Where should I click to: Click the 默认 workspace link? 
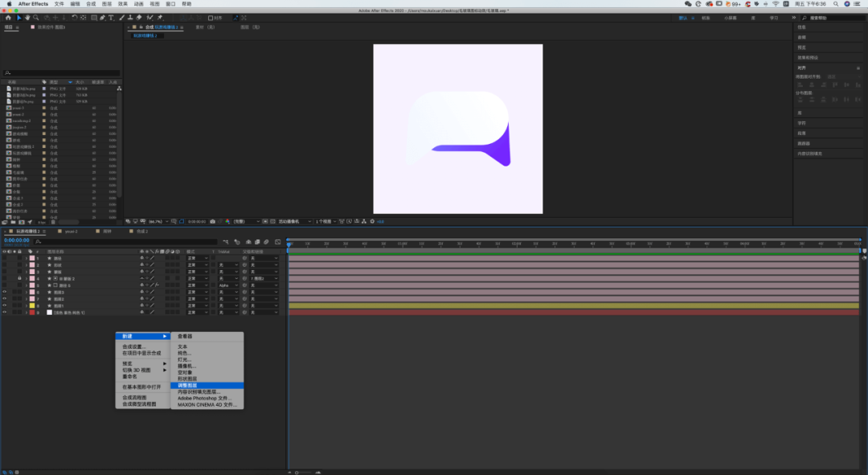(683, 18)
